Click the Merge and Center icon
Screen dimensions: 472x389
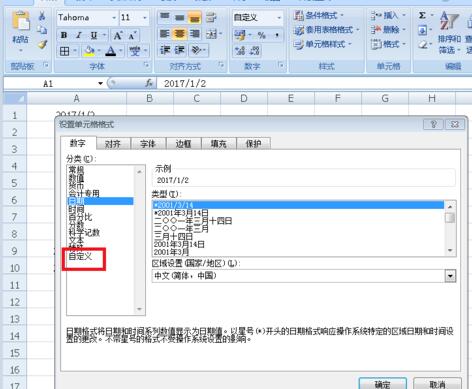click(212, 33)
